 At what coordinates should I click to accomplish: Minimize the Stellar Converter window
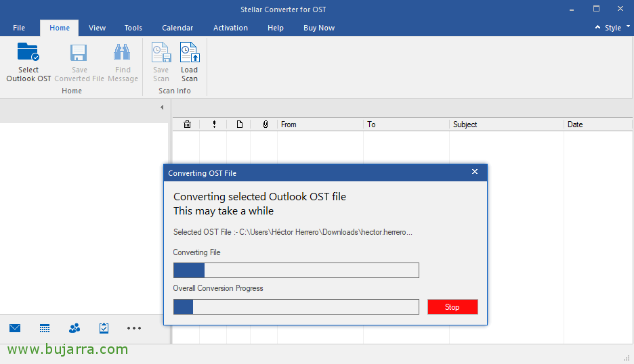572,9
